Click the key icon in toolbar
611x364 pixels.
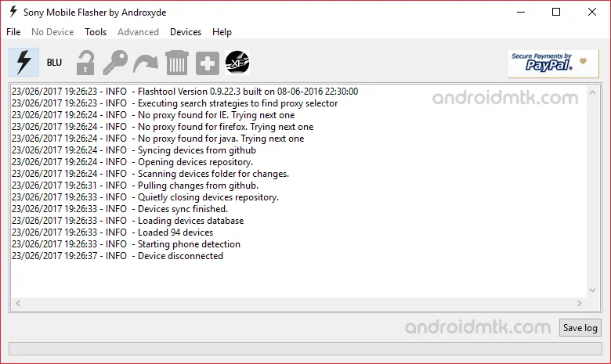click(115, 63)
